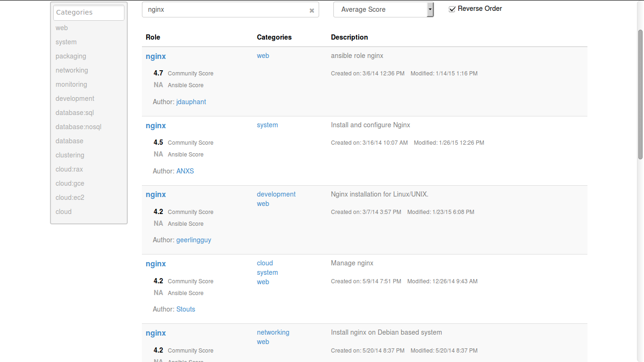This screenshot has width=644, height=362.
Task: Click the Description column header
Action: tap(349, 37)
